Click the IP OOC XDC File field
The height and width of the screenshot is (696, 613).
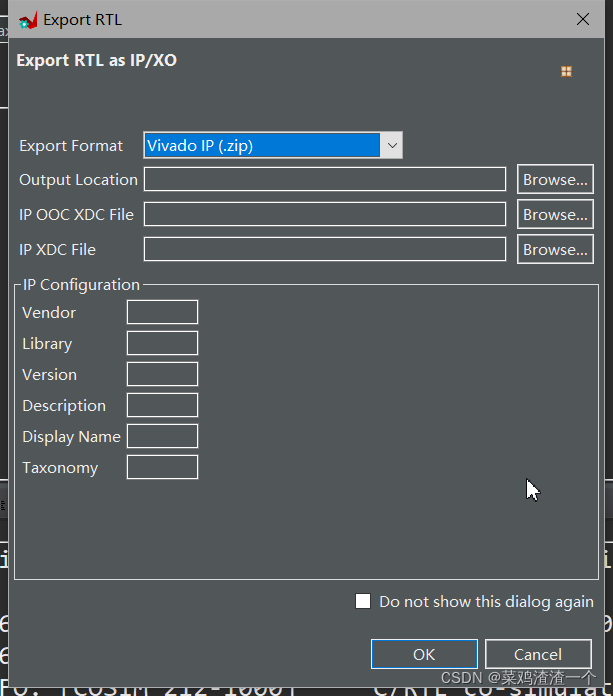(x=324, y=214)
